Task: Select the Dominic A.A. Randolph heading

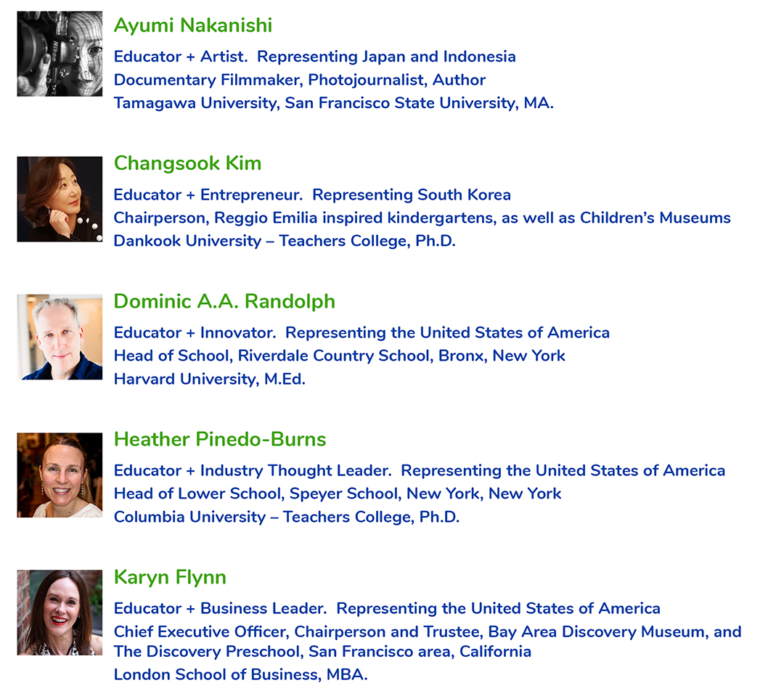Action: 224,301
